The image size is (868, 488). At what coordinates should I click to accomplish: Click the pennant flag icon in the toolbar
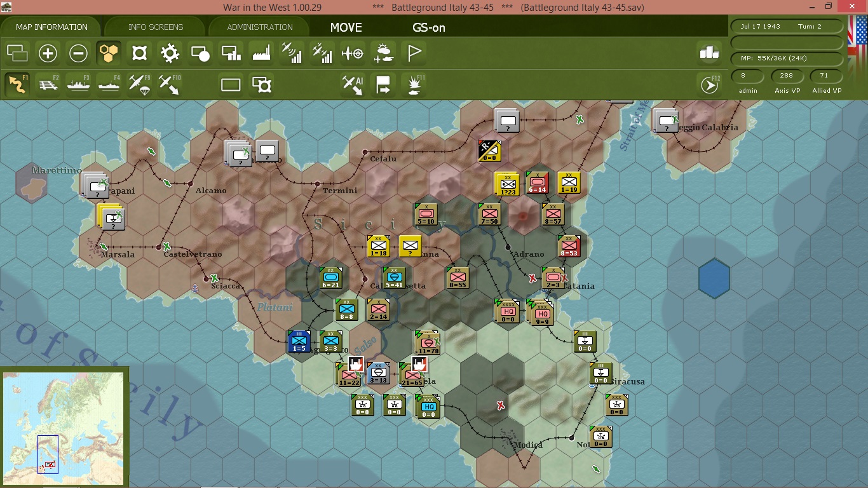pyautogui.click(x=414, y=53)
